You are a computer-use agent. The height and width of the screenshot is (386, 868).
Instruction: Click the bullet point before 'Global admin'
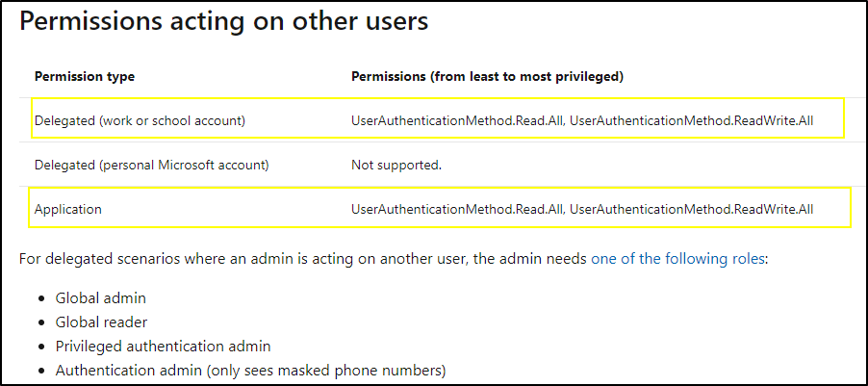pyautogui.click(x=39, y=298)
